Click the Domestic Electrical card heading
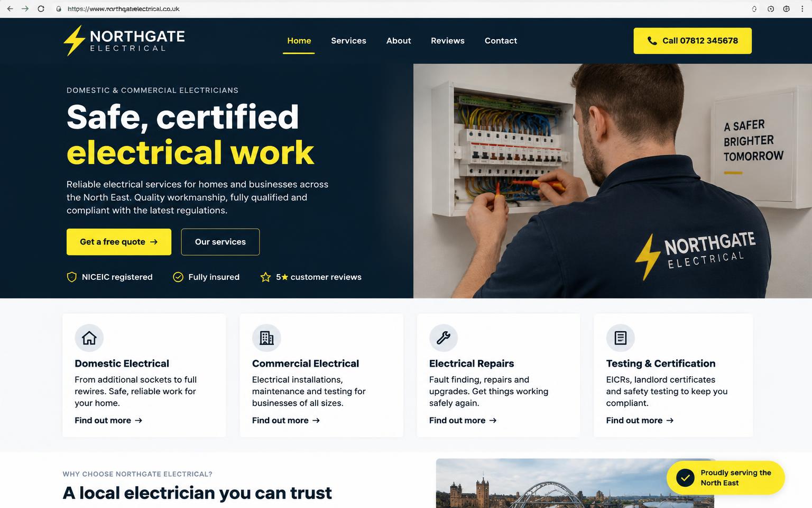The width and height of the screenshot is (812, 508). point(122,364)
